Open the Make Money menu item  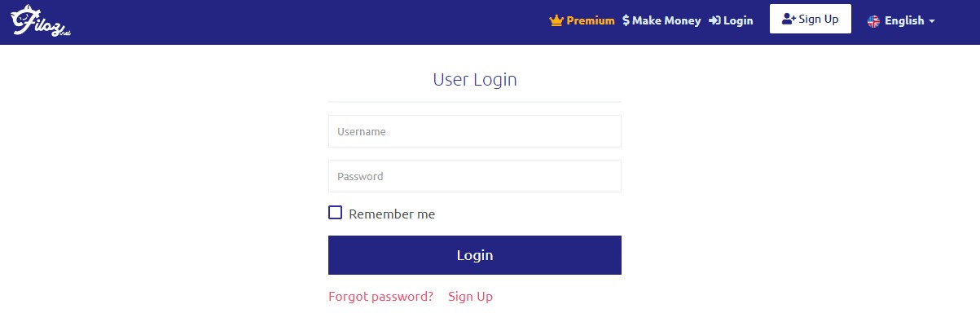point(661,20)
